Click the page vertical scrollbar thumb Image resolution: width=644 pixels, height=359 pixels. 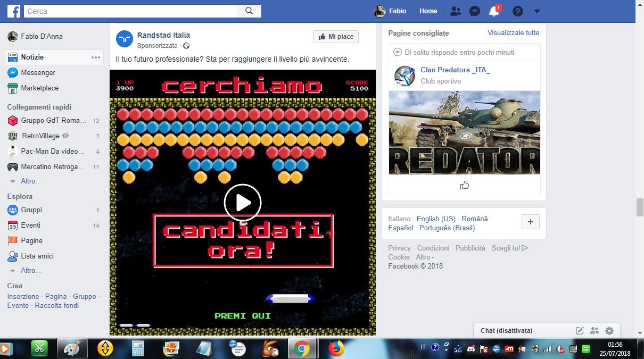click(640, 207)
